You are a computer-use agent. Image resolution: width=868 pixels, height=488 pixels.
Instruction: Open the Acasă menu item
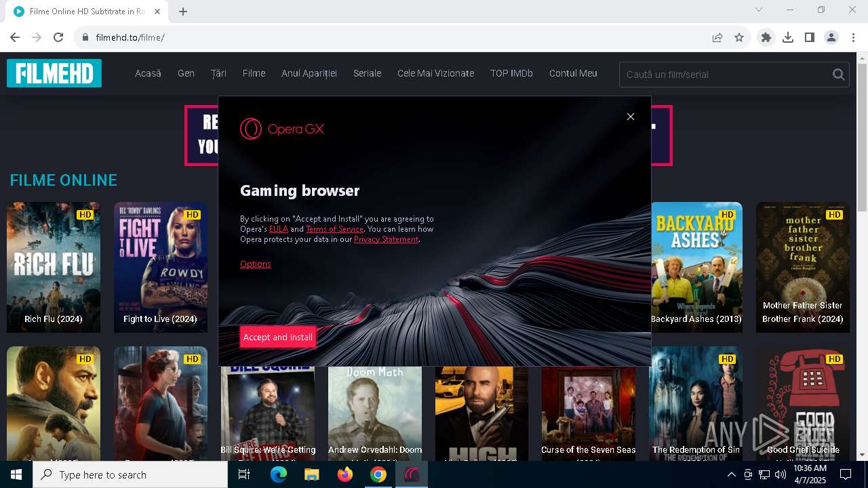point(148,73)
